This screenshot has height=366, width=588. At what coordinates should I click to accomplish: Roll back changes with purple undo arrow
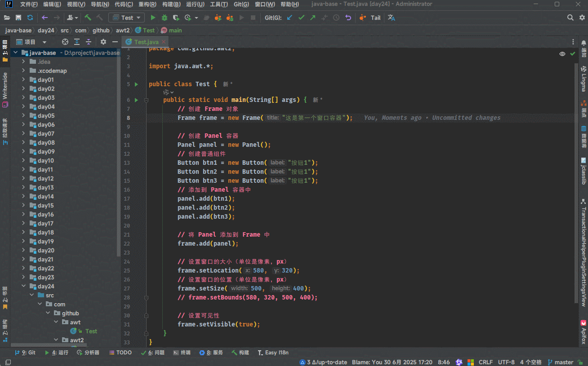[x=348, y=18]
